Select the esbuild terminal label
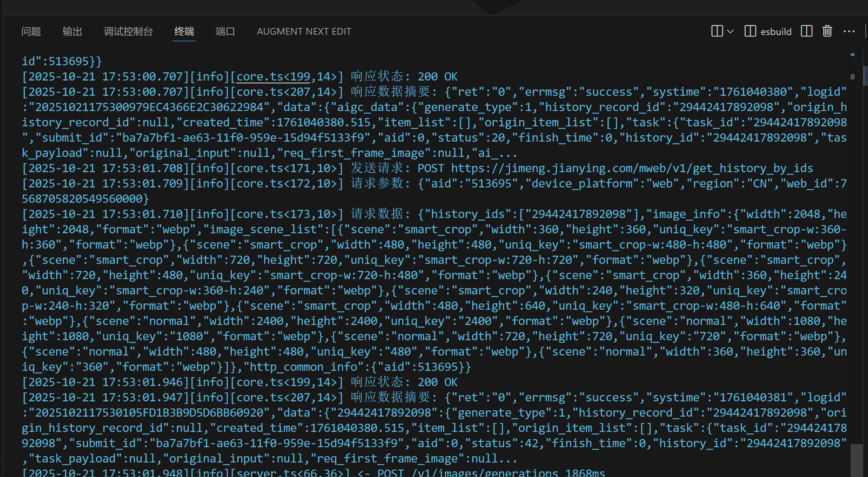The width and height of the screenshot is (868, 477). click(776, 32)
